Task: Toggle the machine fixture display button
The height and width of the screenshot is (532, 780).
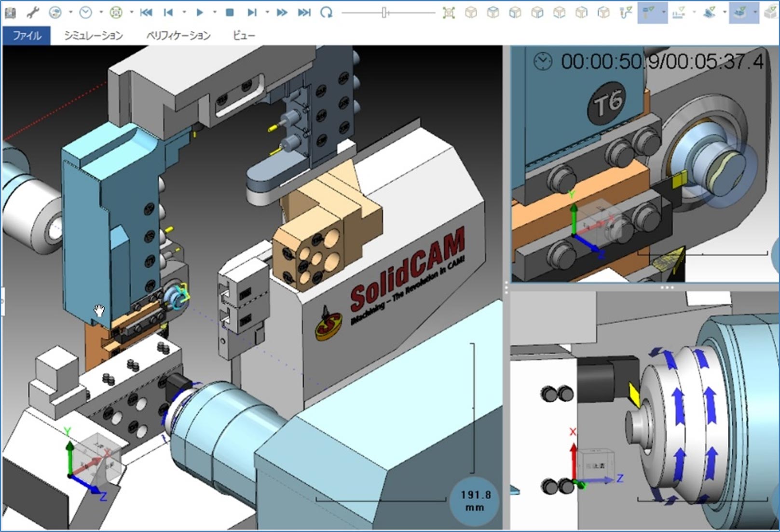Action: (x=709, y=13)
